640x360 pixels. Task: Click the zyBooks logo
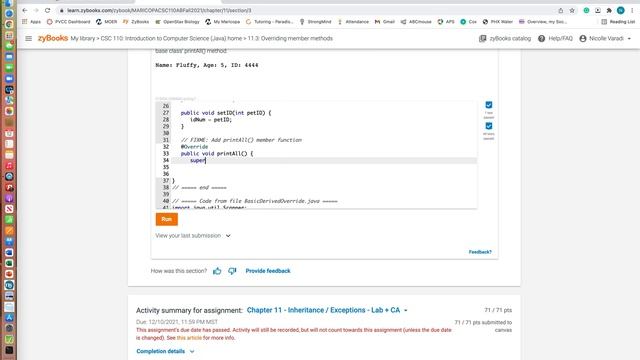53,38
